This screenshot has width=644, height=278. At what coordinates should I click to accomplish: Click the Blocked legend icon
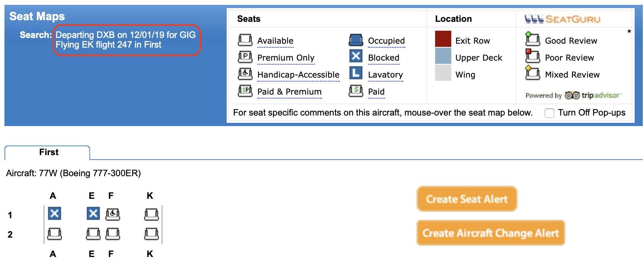(x=356, y=56)
